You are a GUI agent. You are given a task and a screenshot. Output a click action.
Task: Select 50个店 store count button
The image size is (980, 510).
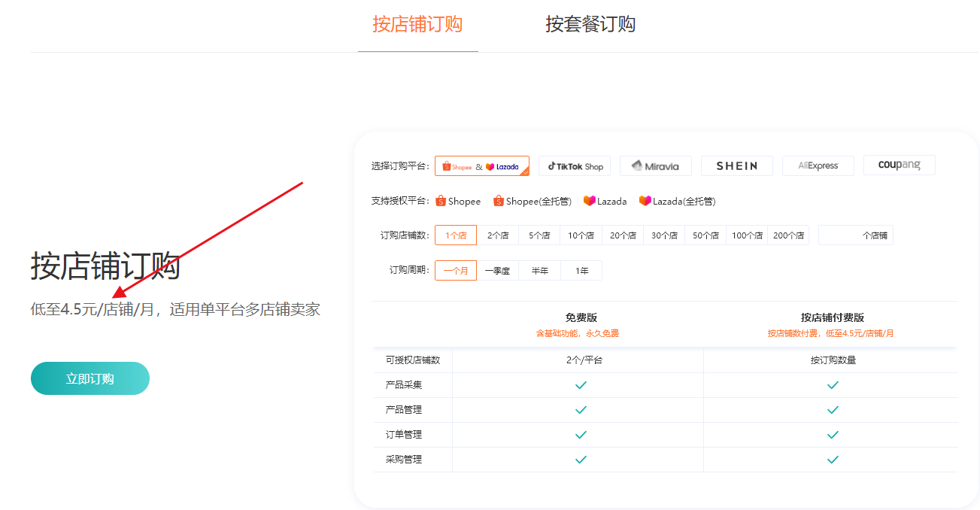pyautogui.click(x=705, y=235)
